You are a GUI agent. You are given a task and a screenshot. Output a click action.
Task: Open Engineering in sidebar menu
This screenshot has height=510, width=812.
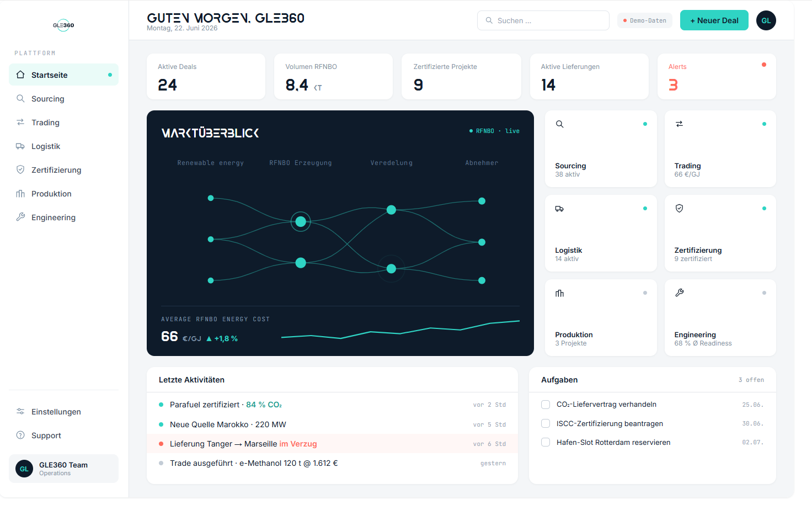63,217
